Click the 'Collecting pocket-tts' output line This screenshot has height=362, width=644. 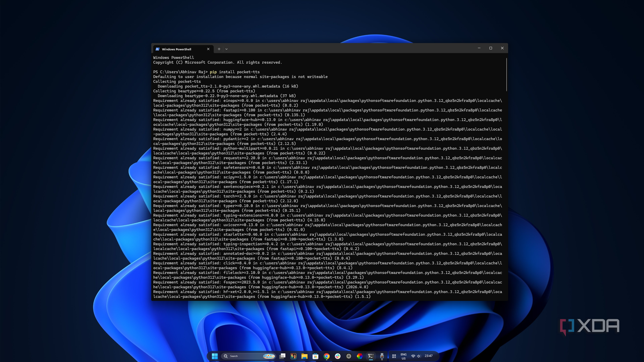pyautogui.click(x=177, y=82)
